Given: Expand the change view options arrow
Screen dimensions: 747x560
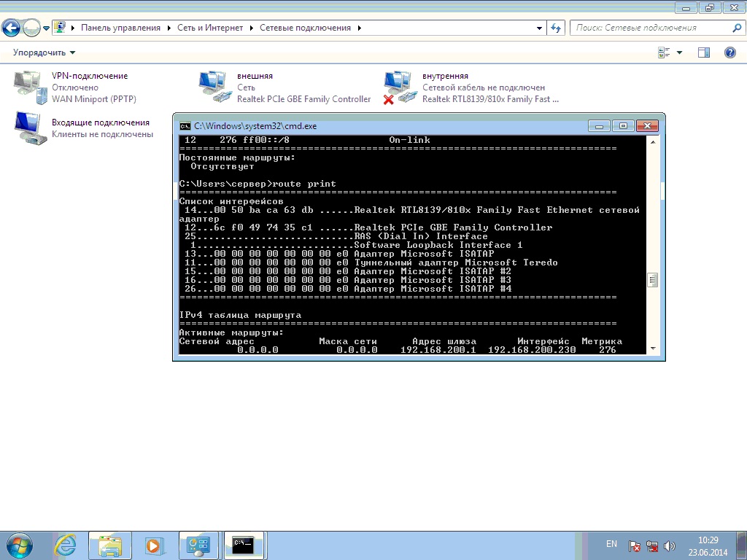Looking at the screenshot, I should (x=680, y=52).
